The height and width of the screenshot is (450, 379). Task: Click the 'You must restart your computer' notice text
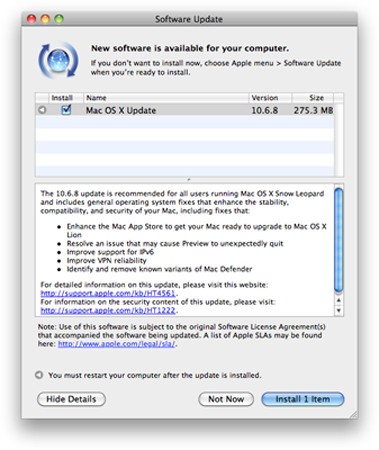pos(155,375)
